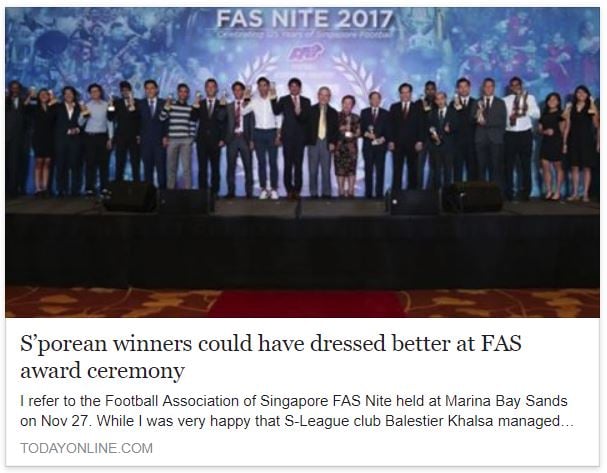Click the woman in the floral dress
This screenshot has width=607, height=473.
(x=346, y=146)
